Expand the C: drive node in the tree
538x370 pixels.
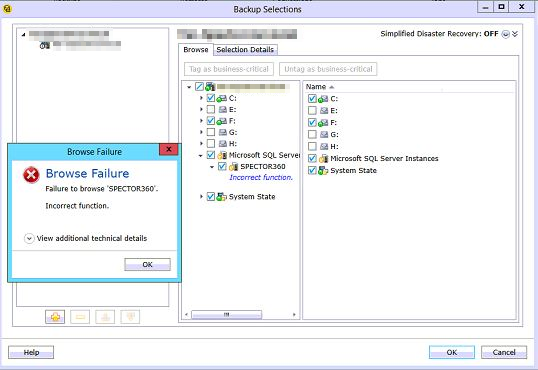coord(201,98)
